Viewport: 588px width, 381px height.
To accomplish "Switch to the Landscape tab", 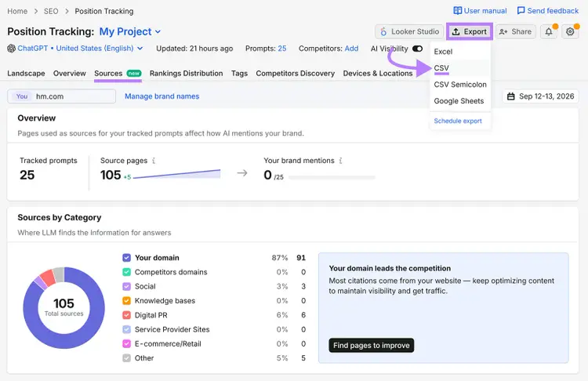I will (x=26, y=74).
